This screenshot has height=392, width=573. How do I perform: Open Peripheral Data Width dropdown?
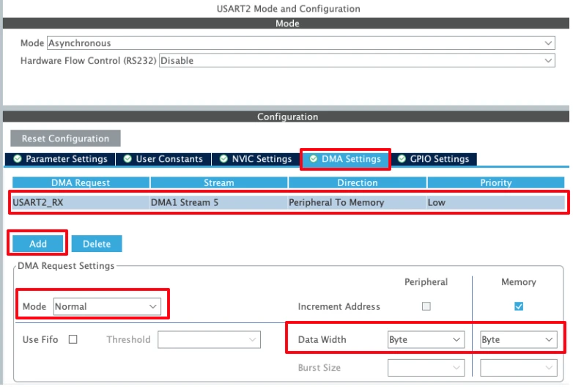tap(426, 340)
